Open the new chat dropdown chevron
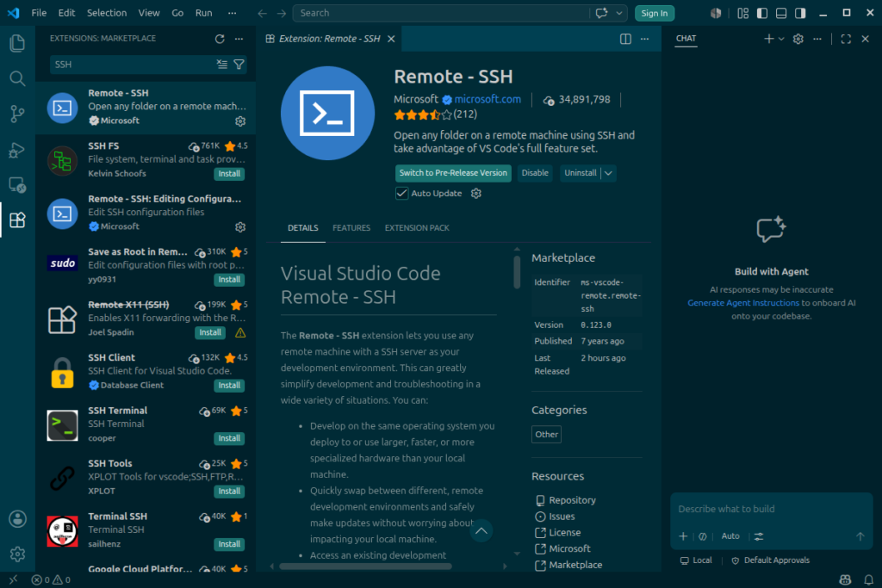Image resolution: width=882 pixels, height=588 pixels. [781, 39]
